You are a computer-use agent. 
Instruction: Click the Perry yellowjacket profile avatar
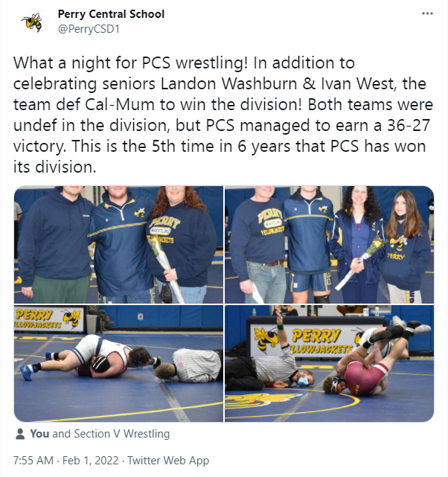[x=32, y=22]
